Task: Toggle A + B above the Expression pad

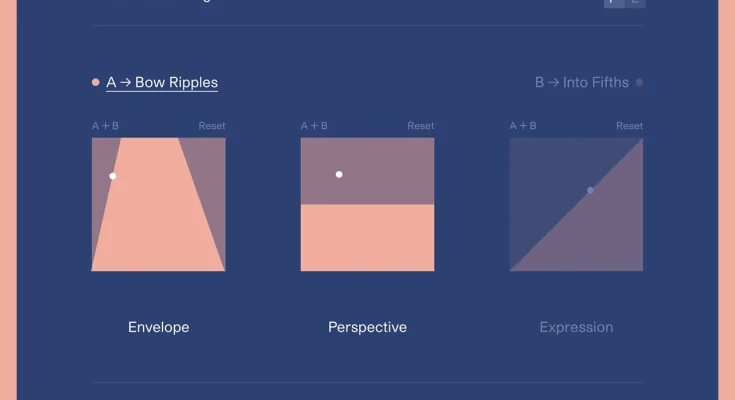Action: 523,126
